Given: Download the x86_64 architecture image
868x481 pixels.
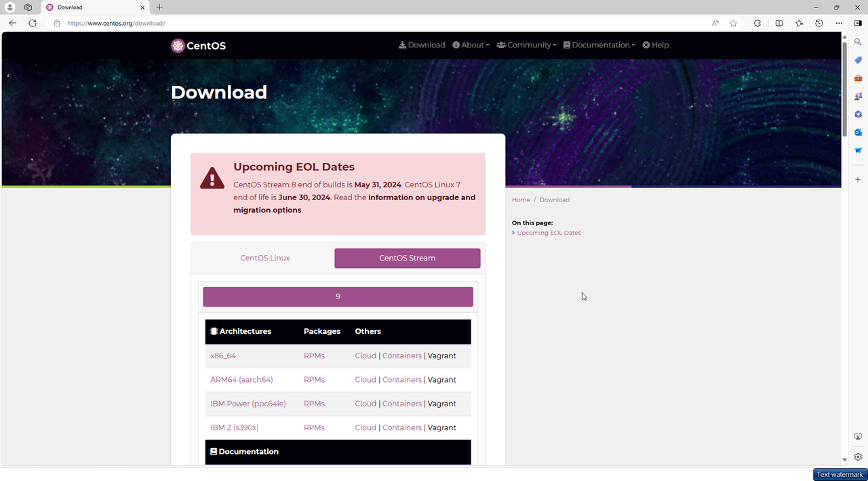Looking at the screenshot, I should [223, 356].
